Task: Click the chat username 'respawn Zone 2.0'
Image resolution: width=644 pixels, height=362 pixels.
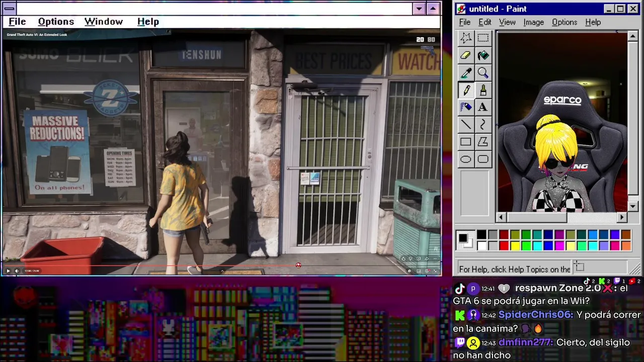Action: click(558, 288)
